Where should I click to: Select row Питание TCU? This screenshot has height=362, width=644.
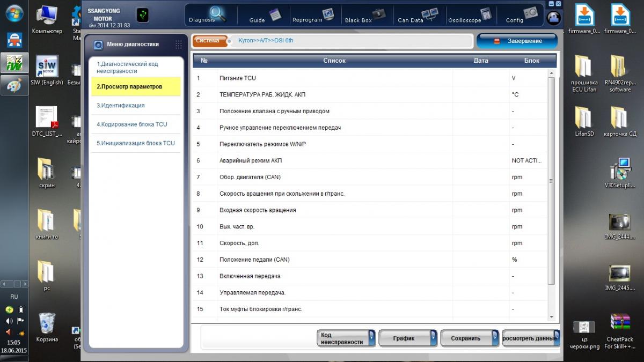click(x=370, y=78)
